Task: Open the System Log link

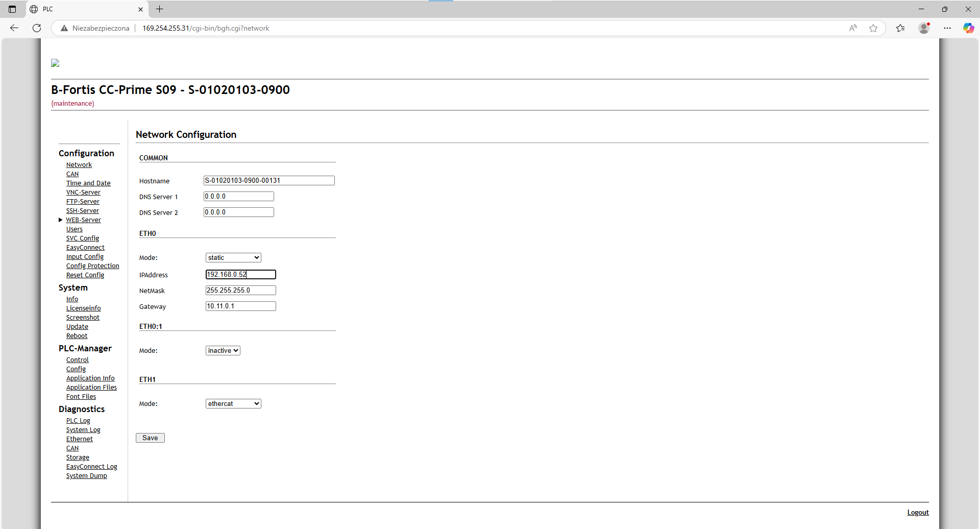Action: pos(83,430)
